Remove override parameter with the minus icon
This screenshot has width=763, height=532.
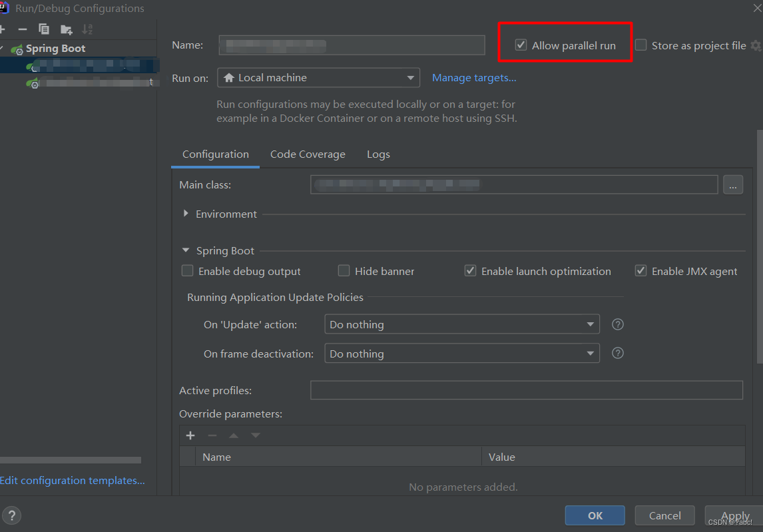click(212, 435)
